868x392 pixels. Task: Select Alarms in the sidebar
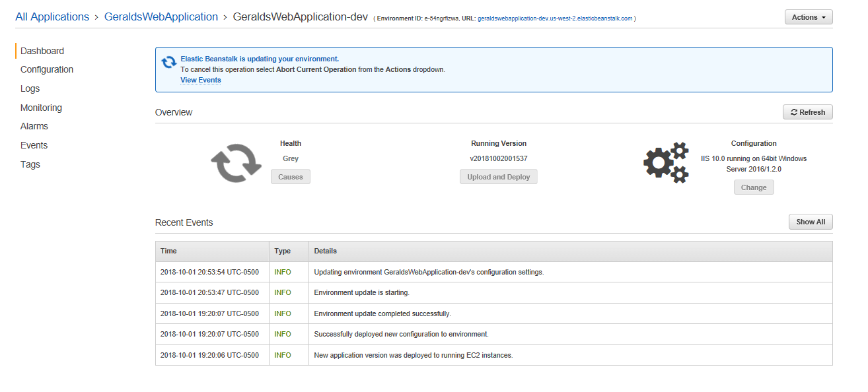pyautogui.click(x=34, y=126)
